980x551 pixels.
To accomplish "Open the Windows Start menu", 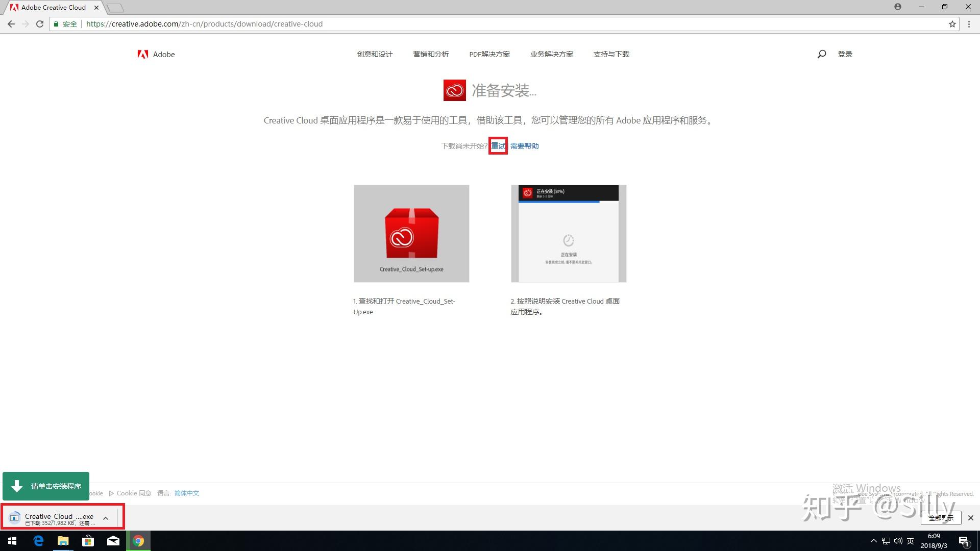I will click(x=12, y=541).
